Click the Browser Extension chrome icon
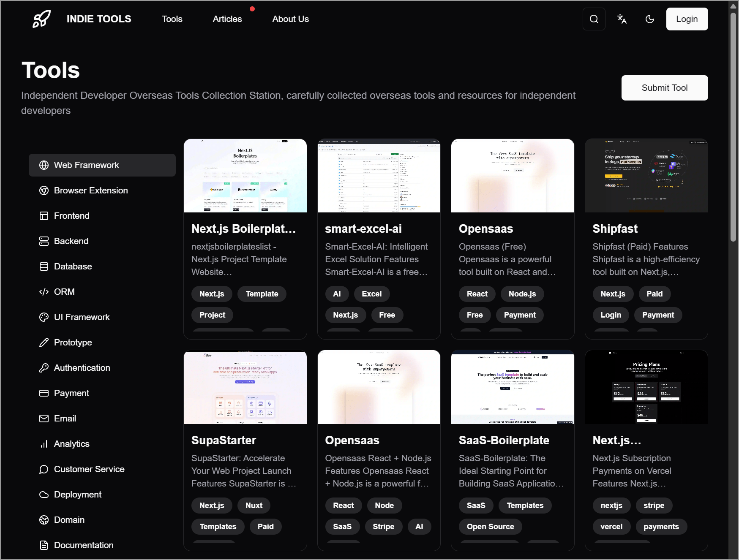Image resolution: width=739 pixels, height=560 pixels. [44, 190]
